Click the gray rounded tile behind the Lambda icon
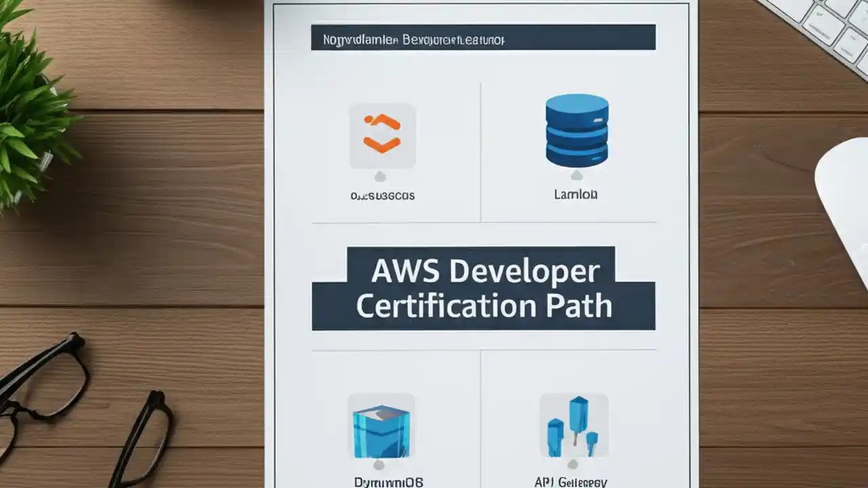868x488 pixels. (576, 131)
